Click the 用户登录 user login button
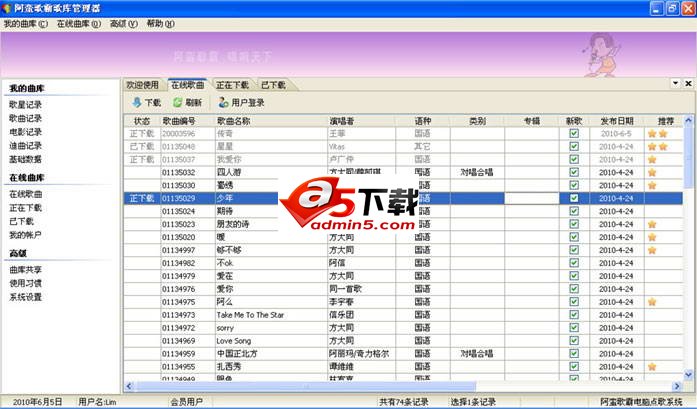Image resolution: width=697 pixels, height=409 pixels. click(241, 103)
